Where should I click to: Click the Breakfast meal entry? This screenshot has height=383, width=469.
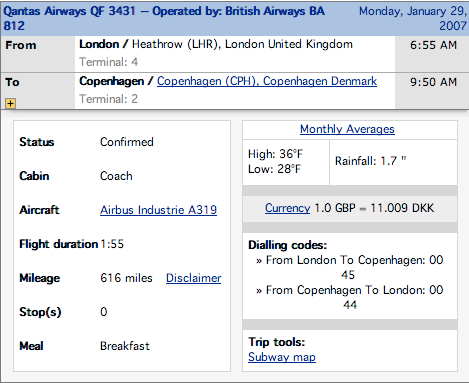[x=125, y=346]
